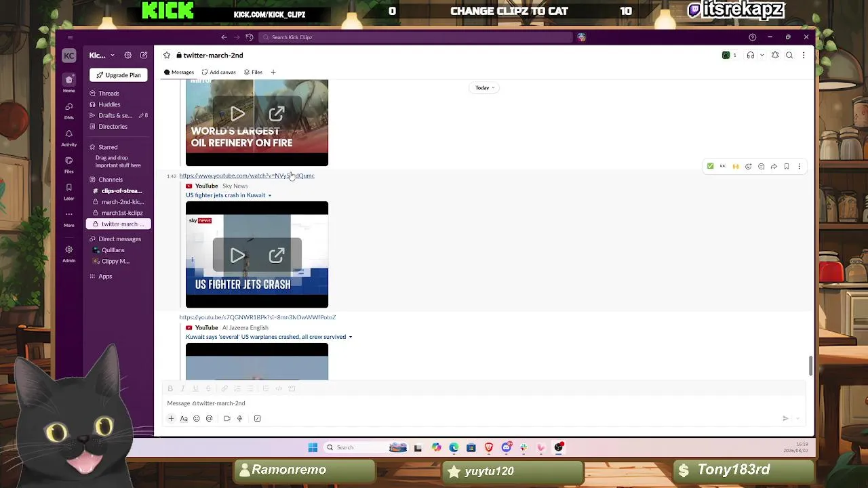Open the Files tab in channel

coord(253,72)
